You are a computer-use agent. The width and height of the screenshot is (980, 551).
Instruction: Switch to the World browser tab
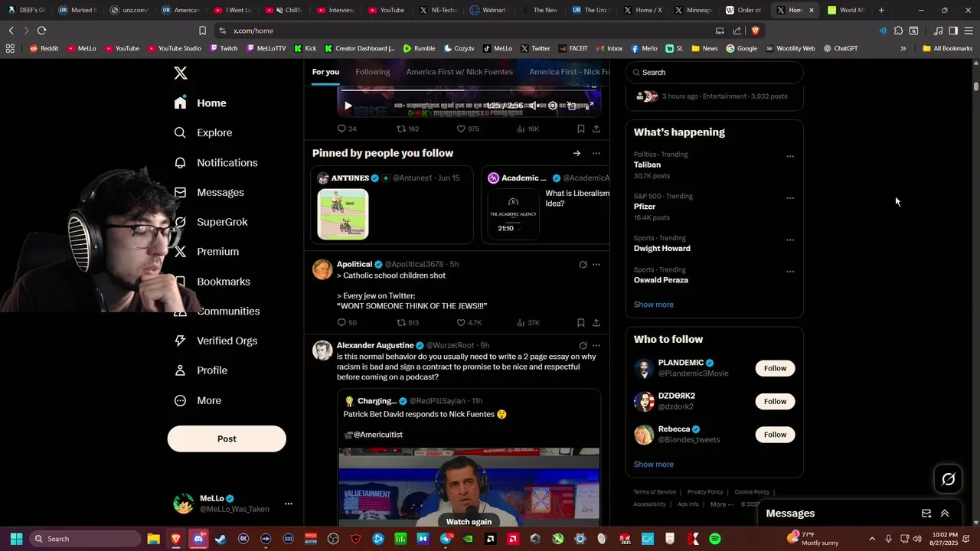(845, 10)
